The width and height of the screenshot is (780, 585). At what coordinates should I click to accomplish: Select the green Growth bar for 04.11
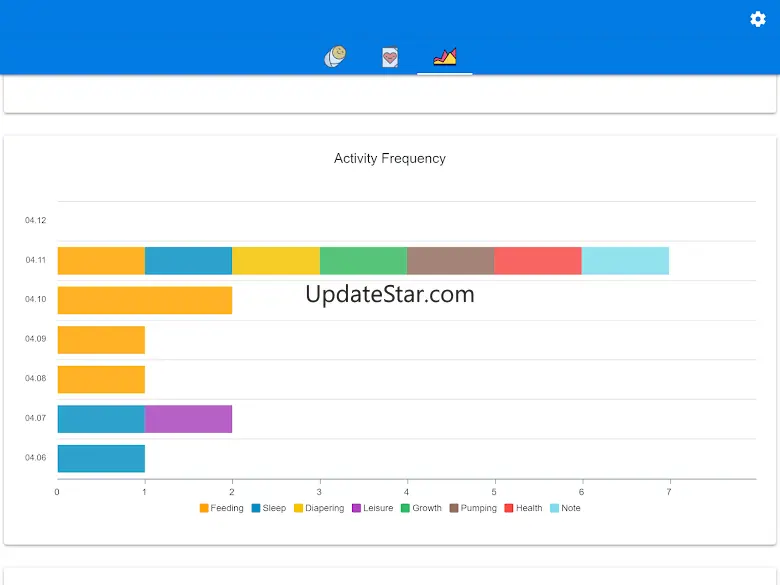tap(364, 261)
